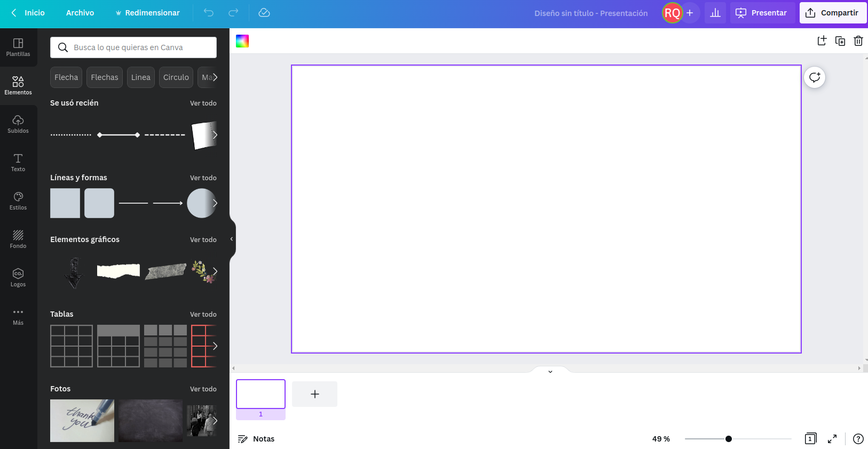Click the delete page trash icon
This screenshot has width=868, height=449.
[x=858, y=41]
